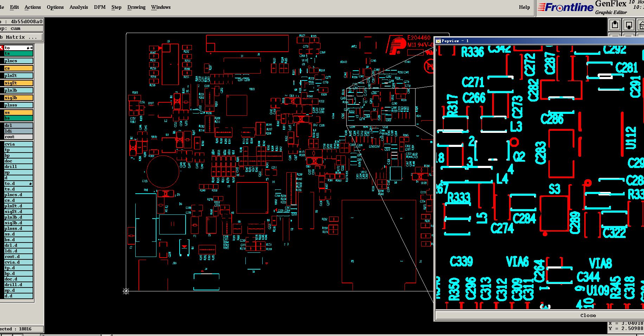Click the downward-arrow box icon in right toolbar
This screenshot has height=336, width=644.
(x=629, y=25)
